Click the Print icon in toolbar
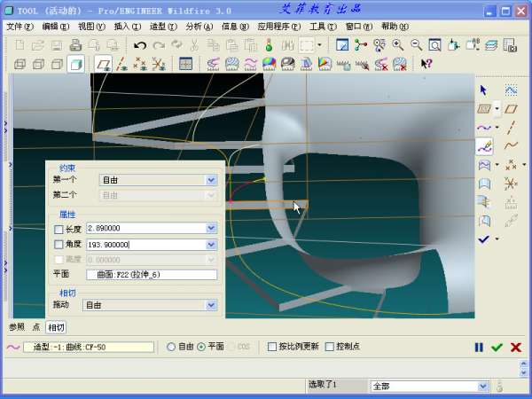The image size is (532, 399). pyautogui.click(x=75, y=45)
